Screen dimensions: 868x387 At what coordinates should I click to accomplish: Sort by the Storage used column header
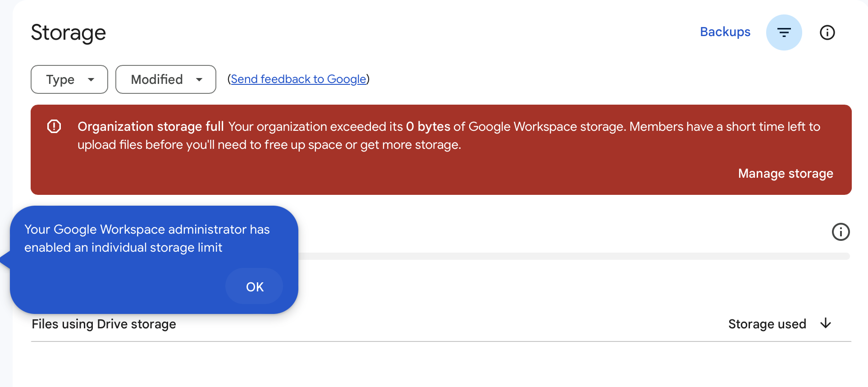click(767, 324)
